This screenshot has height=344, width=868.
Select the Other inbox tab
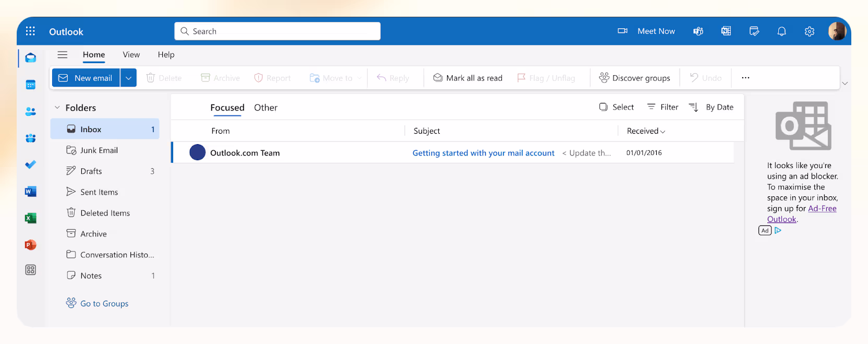(x=266, y=108)
